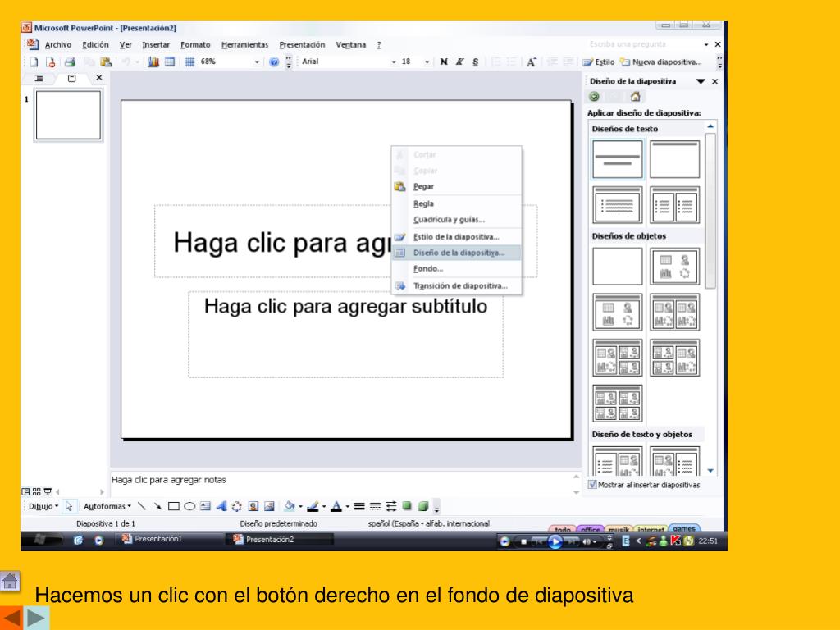
Task: Open the zoom 68% dropdown
Action: coord(257,62)
